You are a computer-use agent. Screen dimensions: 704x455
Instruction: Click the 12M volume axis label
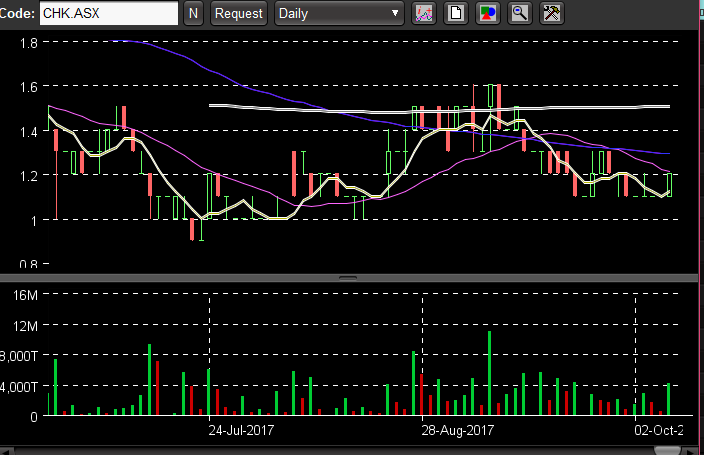pos(26,326)
